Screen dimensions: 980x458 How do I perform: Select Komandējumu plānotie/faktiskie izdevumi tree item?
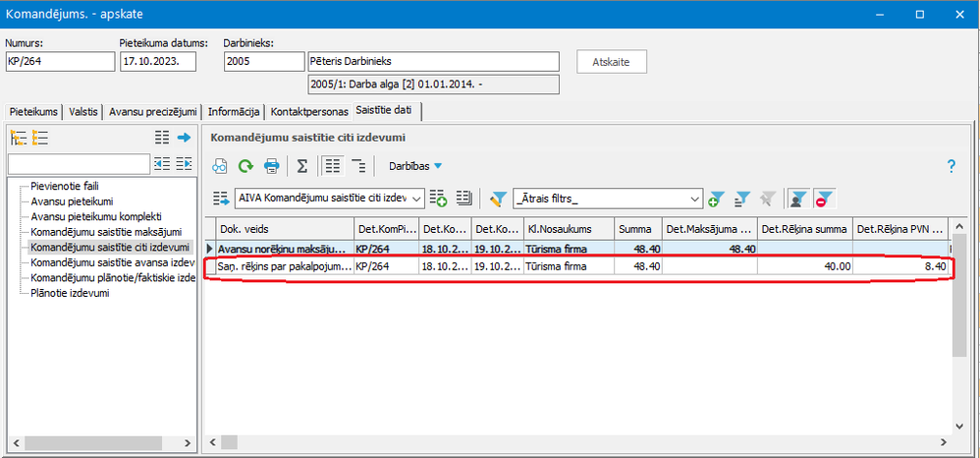(x=112, y=278)
